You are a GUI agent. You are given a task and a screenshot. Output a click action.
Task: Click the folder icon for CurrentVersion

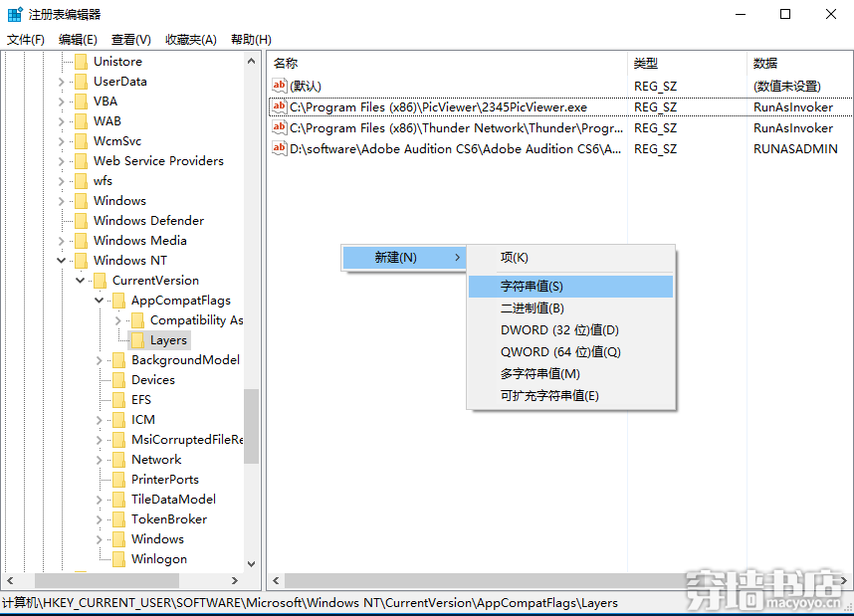tap(101, 281)
